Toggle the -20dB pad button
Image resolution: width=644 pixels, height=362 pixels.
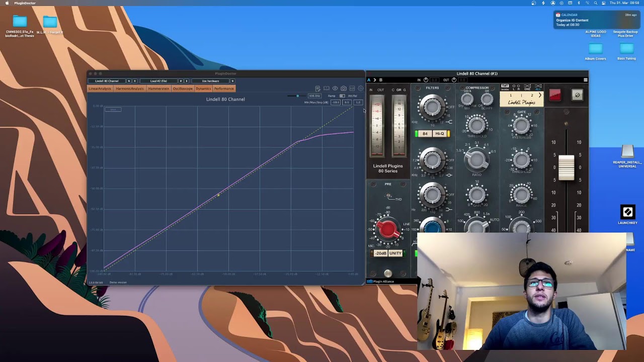(x=380, y=253)
